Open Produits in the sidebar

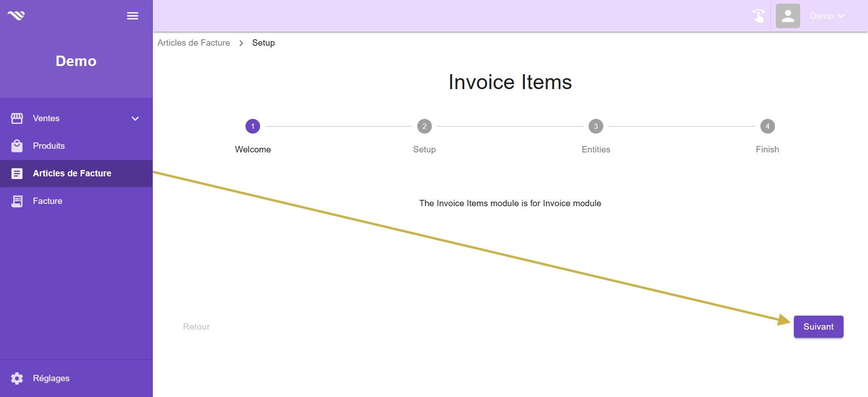click(76, 146)
